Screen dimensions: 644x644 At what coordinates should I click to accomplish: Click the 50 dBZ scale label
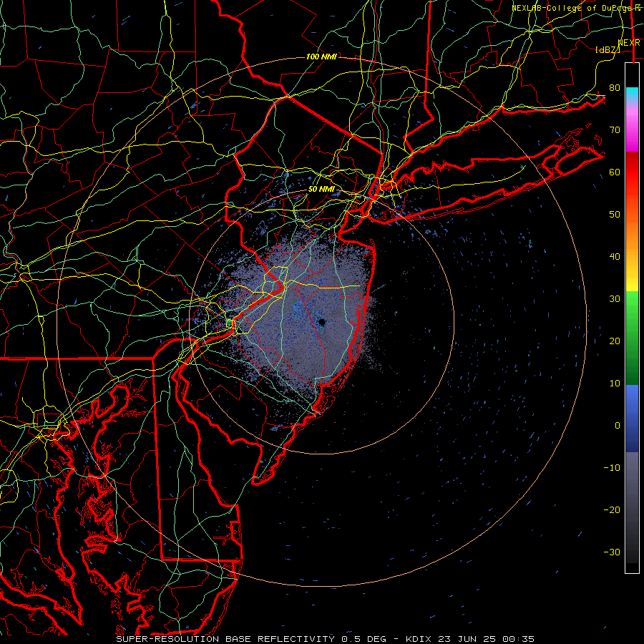[615, 215]
